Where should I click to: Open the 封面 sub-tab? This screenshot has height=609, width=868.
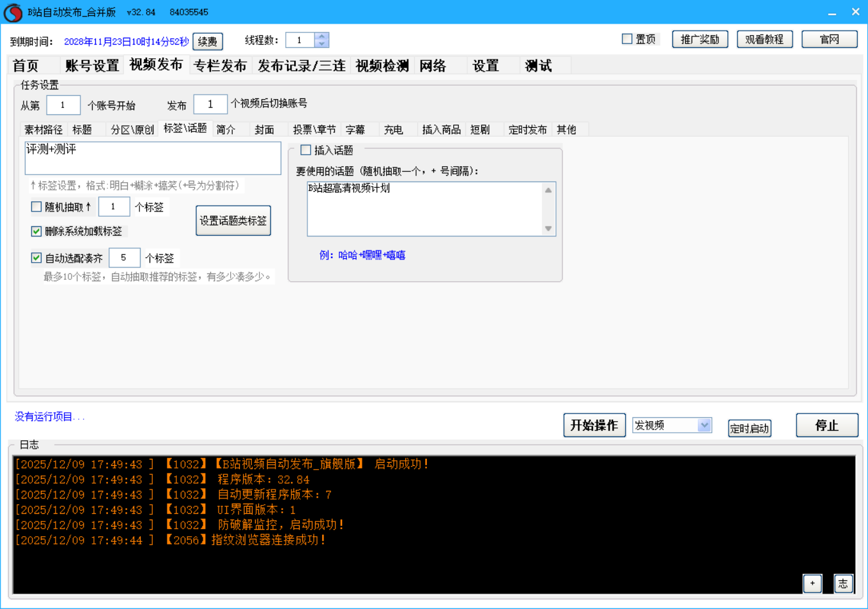pyautogui.click(x=264, y=130)
